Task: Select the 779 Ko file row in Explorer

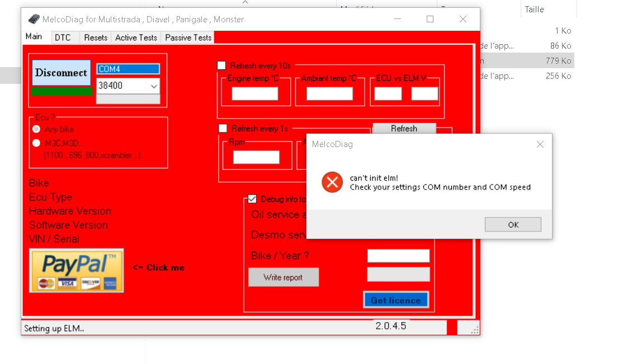Action: (x=527, y=60)
